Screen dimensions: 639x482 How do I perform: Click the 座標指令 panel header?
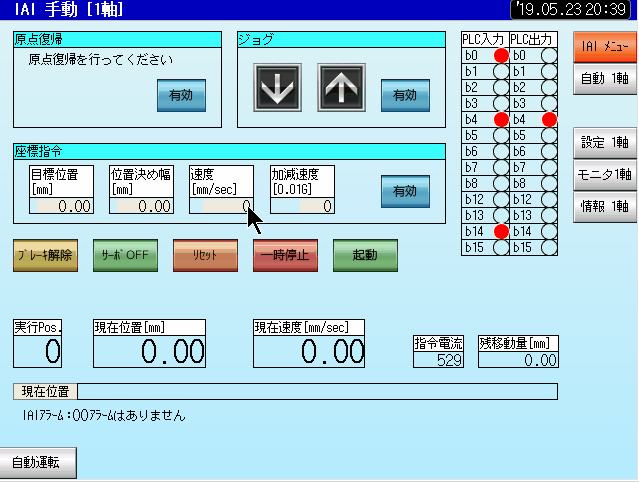coord(229,152)
